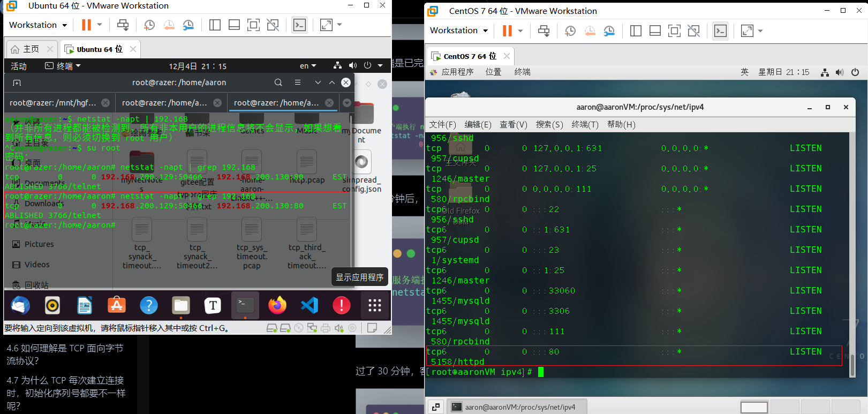Open Help from Ubuntu dock
The width and height of the screenshot is (868, 414).
(149, 305)
